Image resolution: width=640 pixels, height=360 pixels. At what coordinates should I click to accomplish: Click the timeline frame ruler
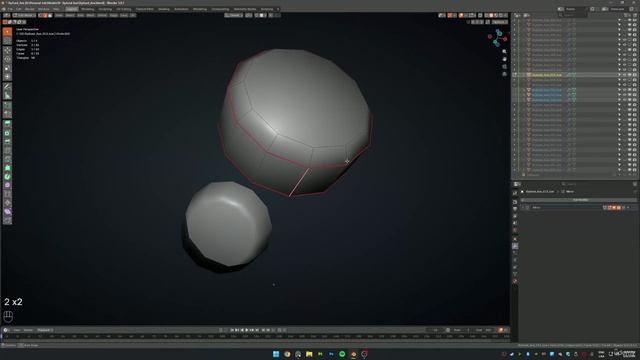click(255, 337)
